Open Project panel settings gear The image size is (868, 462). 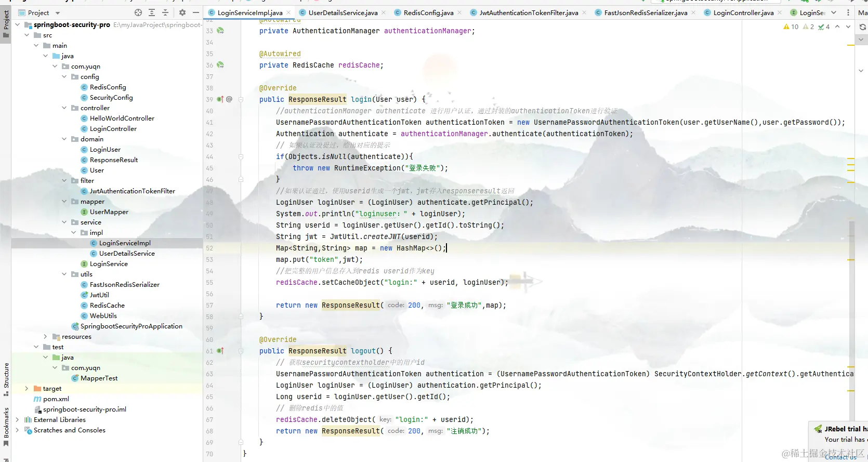pyautogui.click(x=182, y=12)
